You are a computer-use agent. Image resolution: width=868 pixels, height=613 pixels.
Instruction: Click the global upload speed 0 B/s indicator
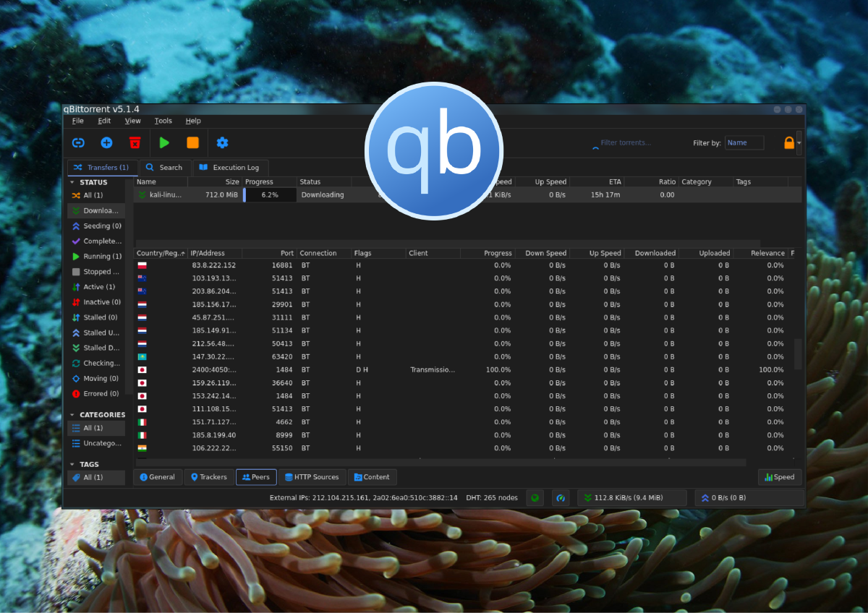749,497
